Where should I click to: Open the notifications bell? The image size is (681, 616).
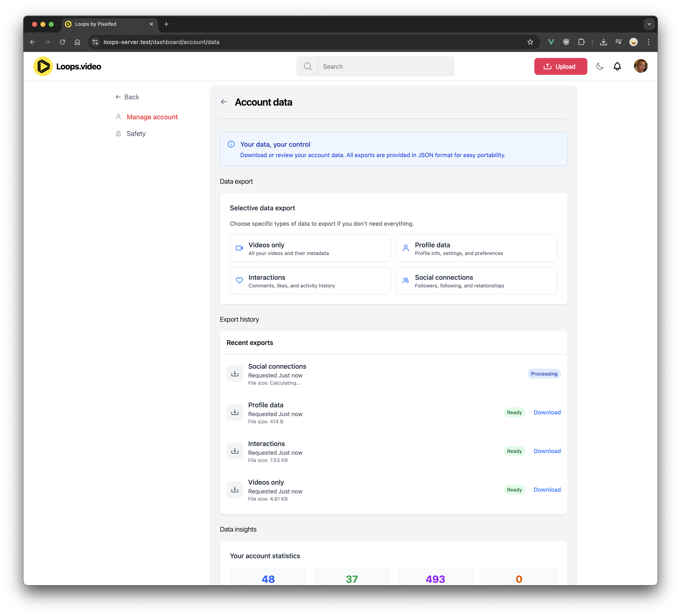(x=617, y=67)
